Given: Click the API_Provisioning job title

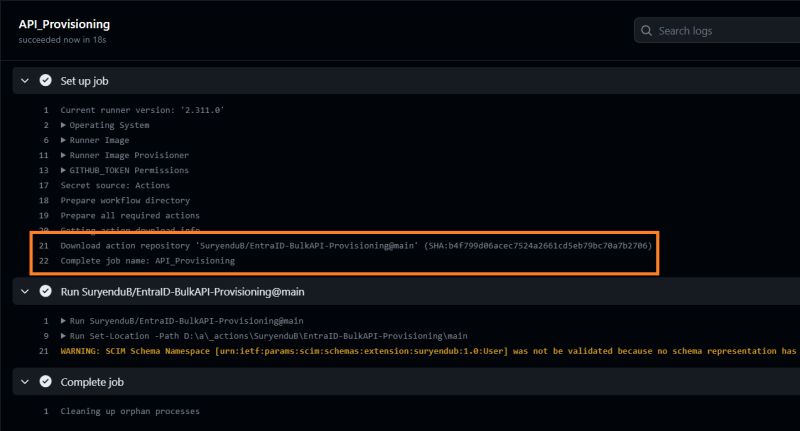Looking at the screenshot, I should 64,24.
